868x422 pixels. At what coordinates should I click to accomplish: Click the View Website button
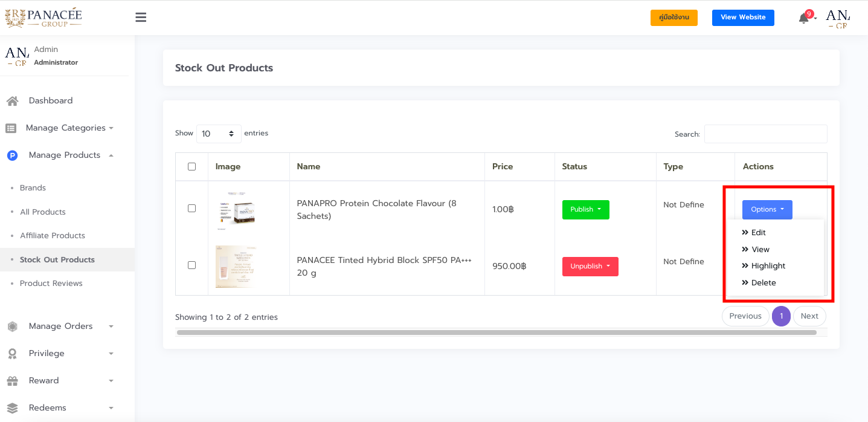pos(743,18)
